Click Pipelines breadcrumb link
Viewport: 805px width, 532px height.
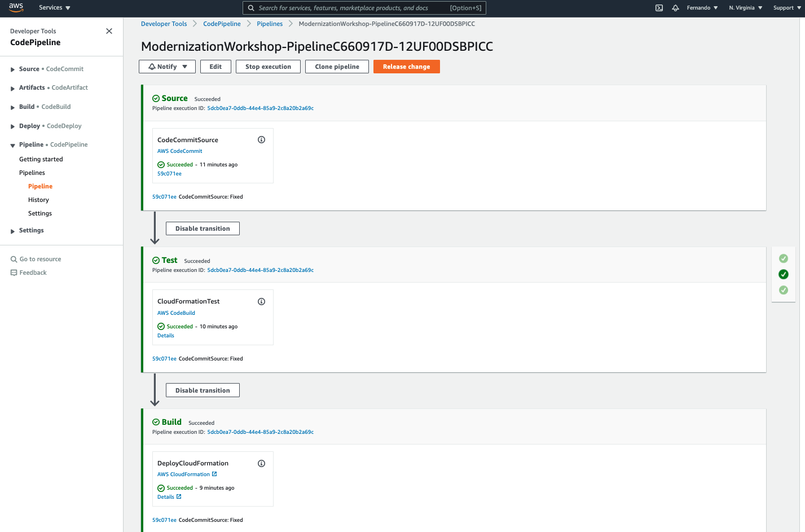(270, 24)
